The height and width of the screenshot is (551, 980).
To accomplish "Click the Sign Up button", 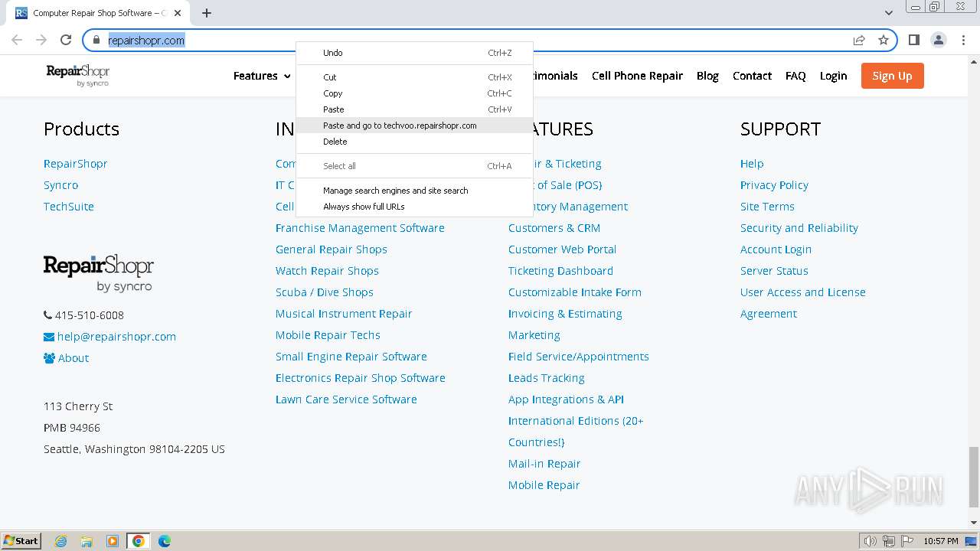I will [892, 76].
